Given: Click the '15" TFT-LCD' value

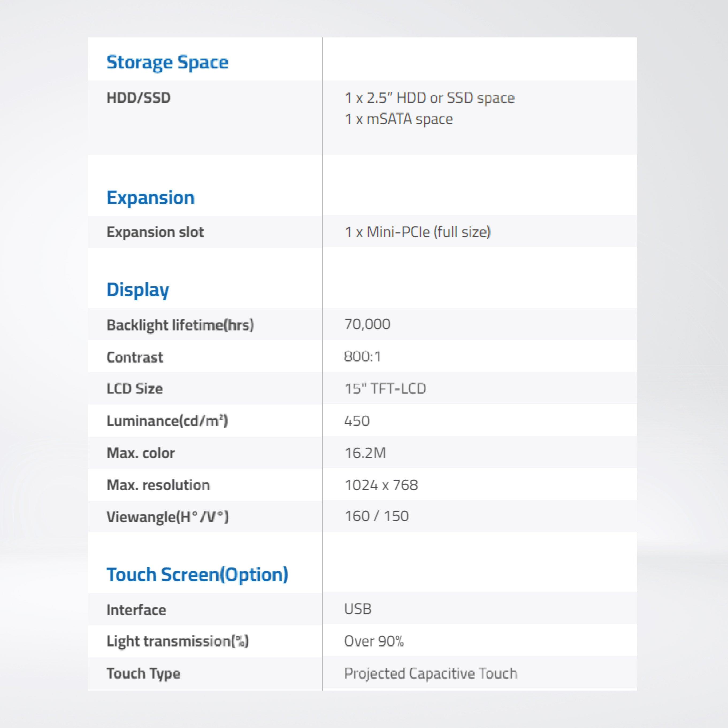Looking at the screenshot, I should point(385,388).
